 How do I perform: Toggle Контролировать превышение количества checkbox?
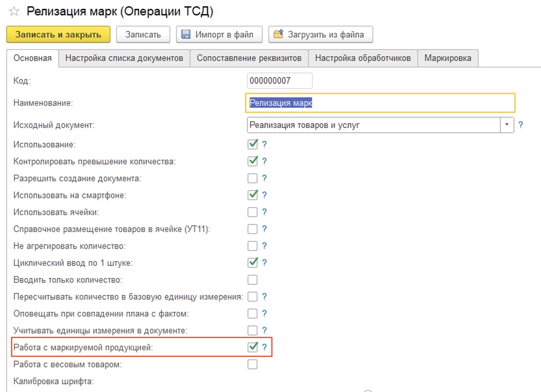pos(252,161)
